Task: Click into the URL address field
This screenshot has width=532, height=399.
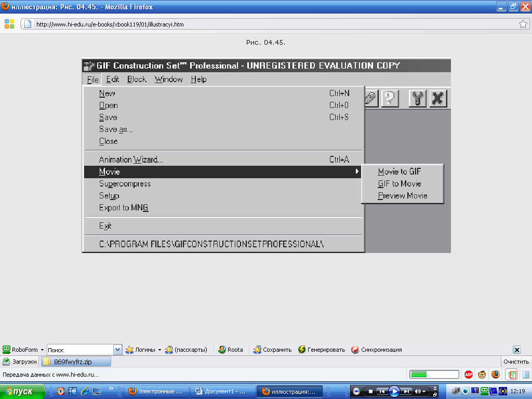Action: coord(275,24)
